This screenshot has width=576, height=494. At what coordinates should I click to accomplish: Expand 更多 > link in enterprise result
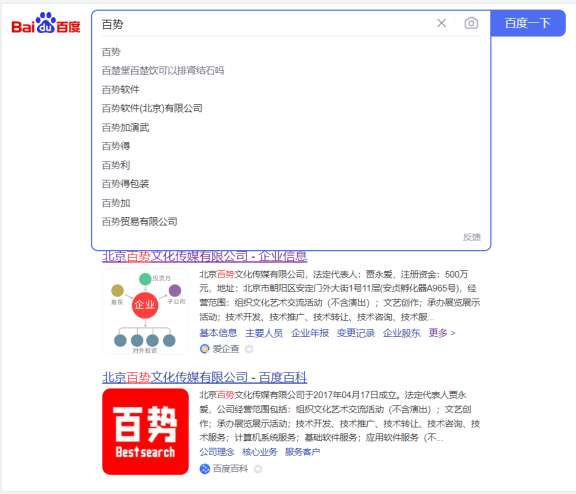(x=442, y=333)
